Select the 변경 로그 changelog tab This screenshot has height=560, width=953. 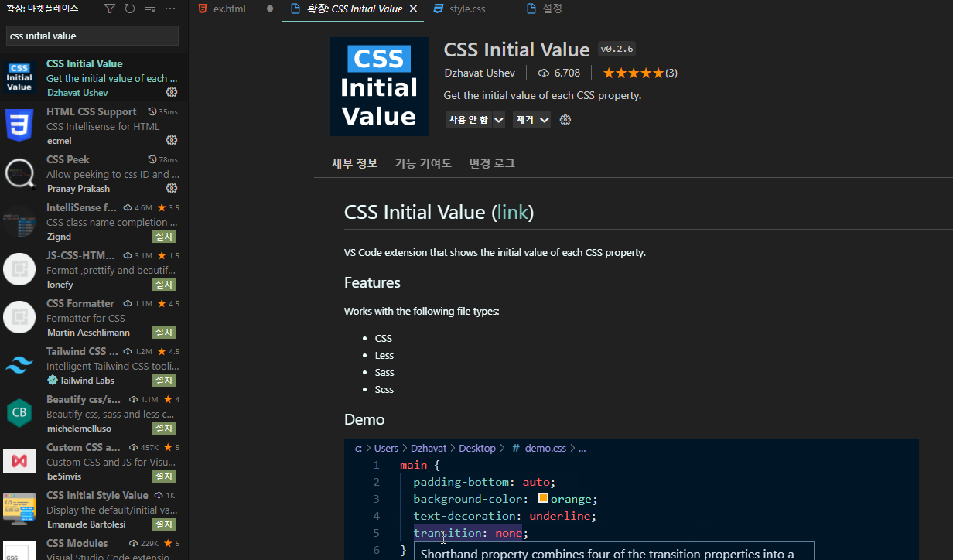(x=492, y=163)
